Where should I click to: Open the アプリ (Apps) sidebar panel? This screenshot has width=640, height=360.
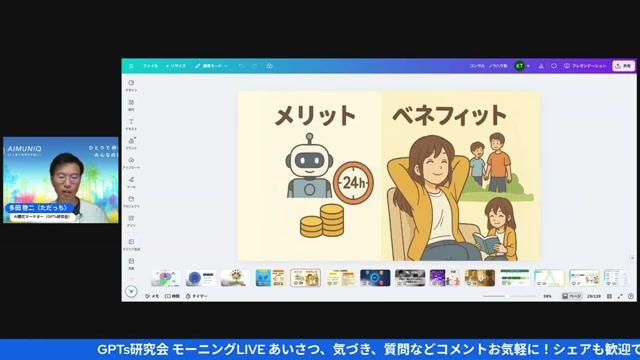click(x=131, y=221)
